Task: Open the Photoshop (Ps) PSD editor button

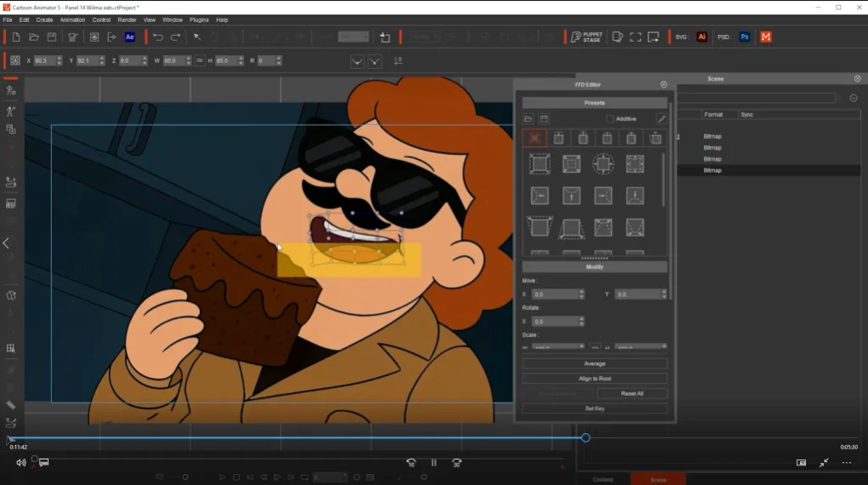Action: click(x=745, y=37)
